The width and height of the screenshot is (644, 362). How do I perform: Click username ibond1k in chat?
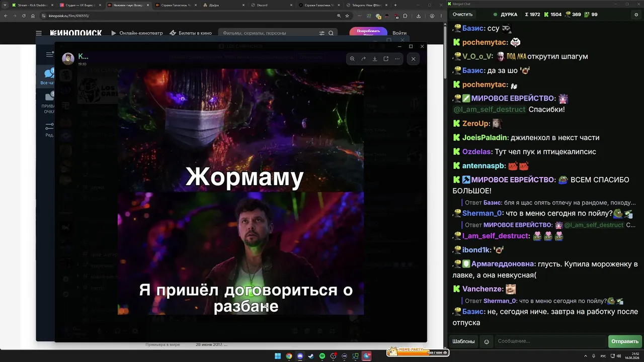[476, 250]
